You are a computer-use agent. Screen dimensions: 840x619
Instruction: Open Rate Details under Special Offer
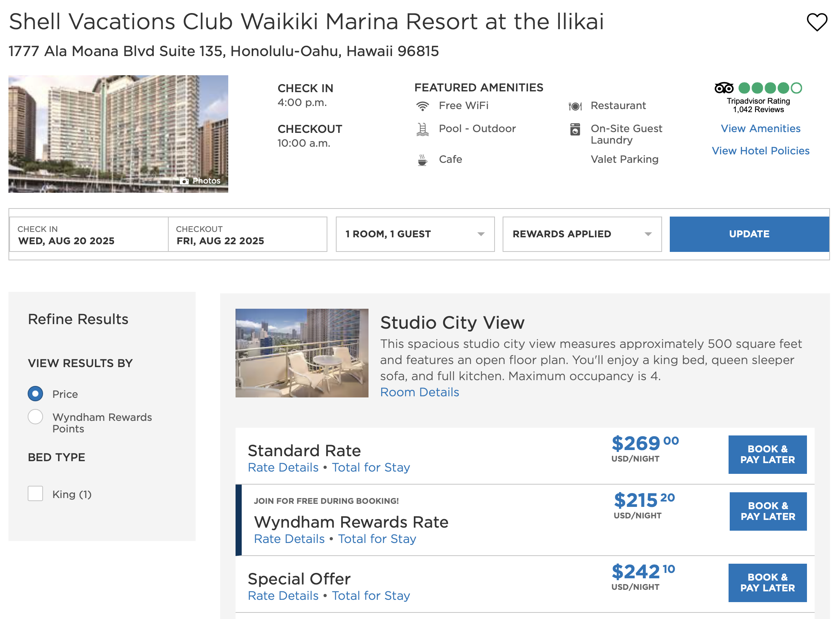point(283,596)
